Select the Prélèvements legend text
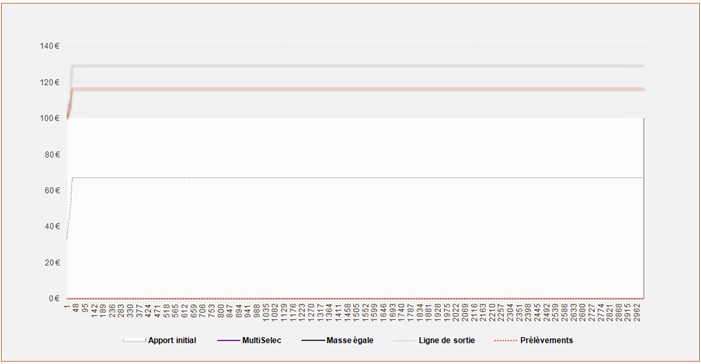 click(x=546, y=340)
